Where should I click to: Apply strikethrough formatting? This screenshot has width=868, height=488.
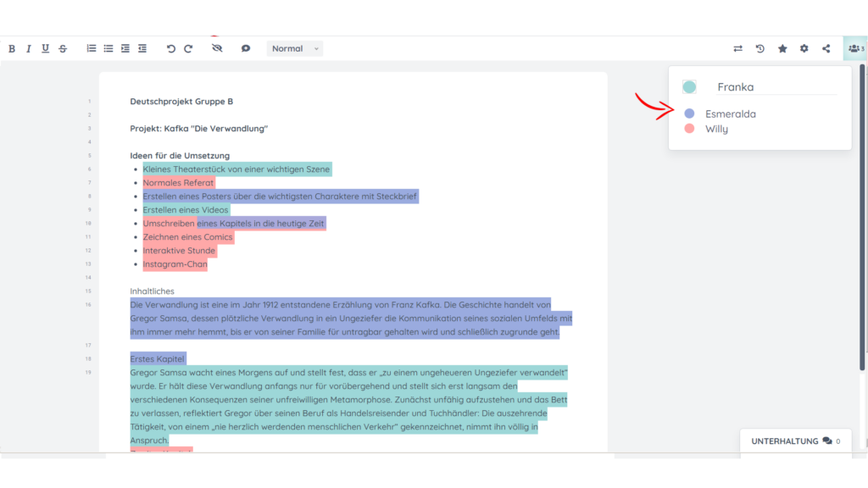click(63, 48)
